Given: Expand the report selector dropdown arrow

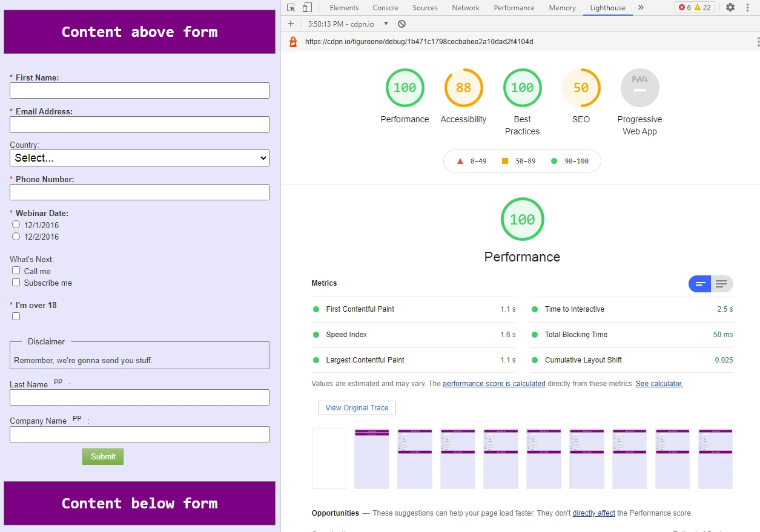Looking at the screenshot, I should [386, 24].
